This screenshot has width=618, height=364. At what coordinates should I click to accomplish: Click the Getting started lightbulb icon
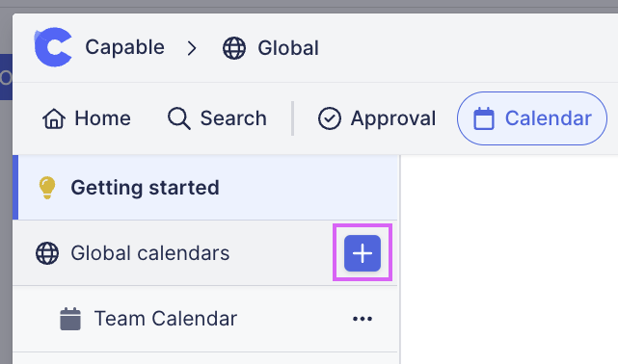[47, 188]
